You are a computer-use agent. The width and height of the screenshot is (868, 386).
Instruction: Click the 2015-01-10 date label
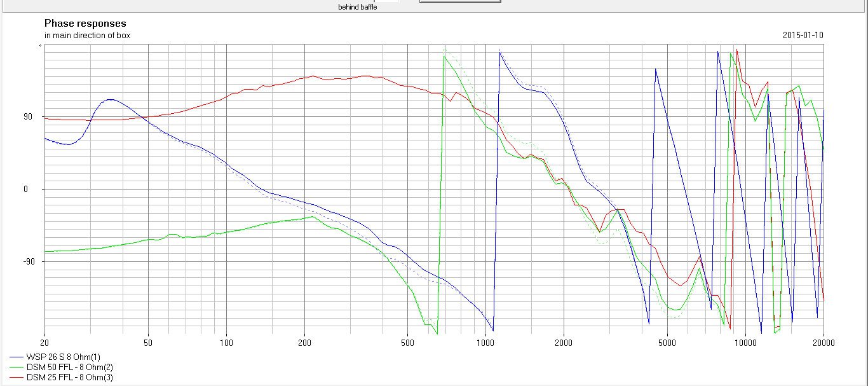tap(803, 35)
